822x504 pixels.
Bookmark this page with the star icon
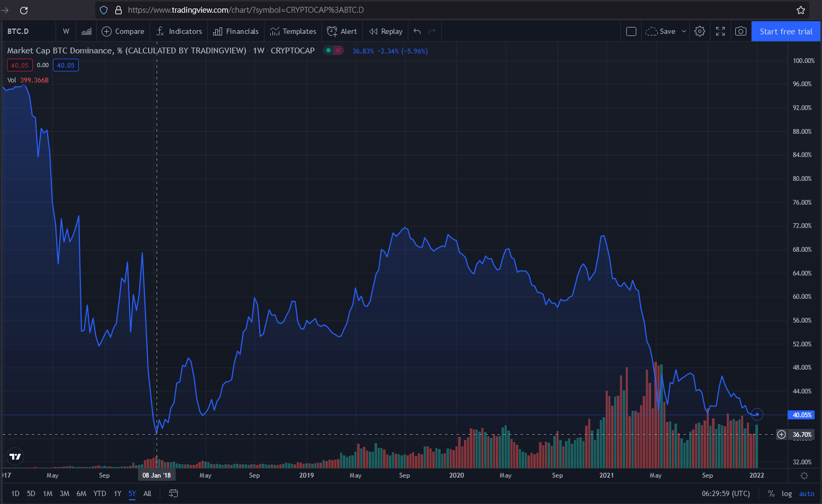[801, 10]
